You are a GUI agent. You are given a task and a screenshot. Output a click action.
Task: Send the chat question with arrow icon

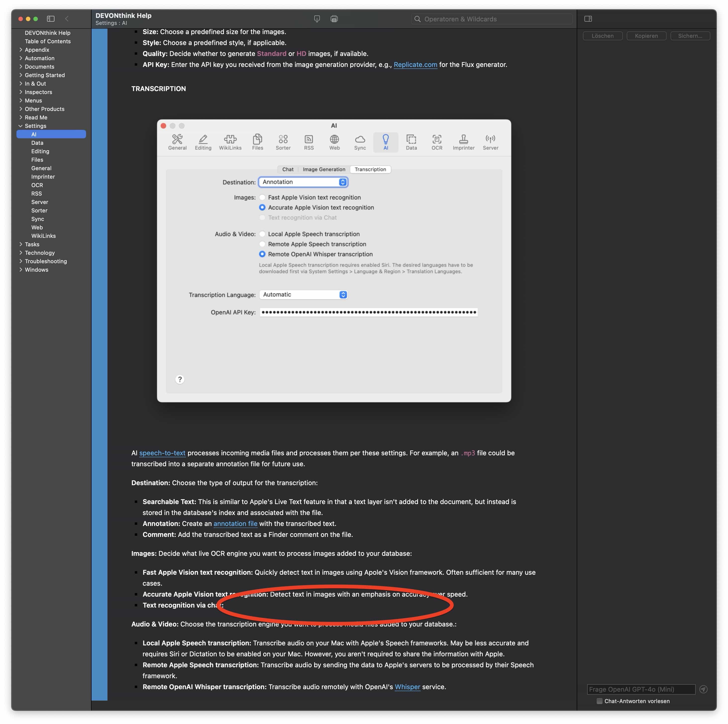point(703,689)
